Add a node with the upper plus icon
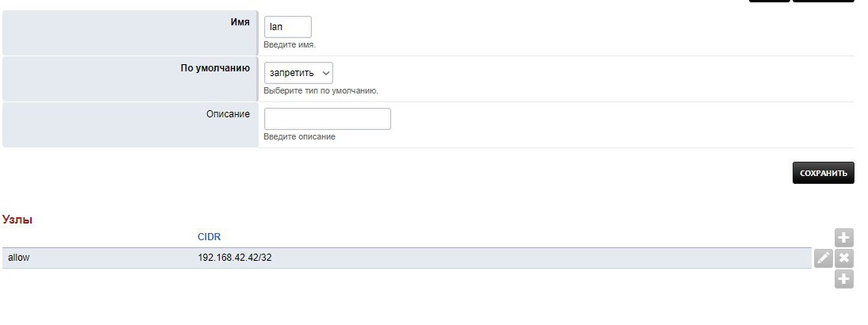Viewport: 868px width, 325px height. click(x=843, y=238)
